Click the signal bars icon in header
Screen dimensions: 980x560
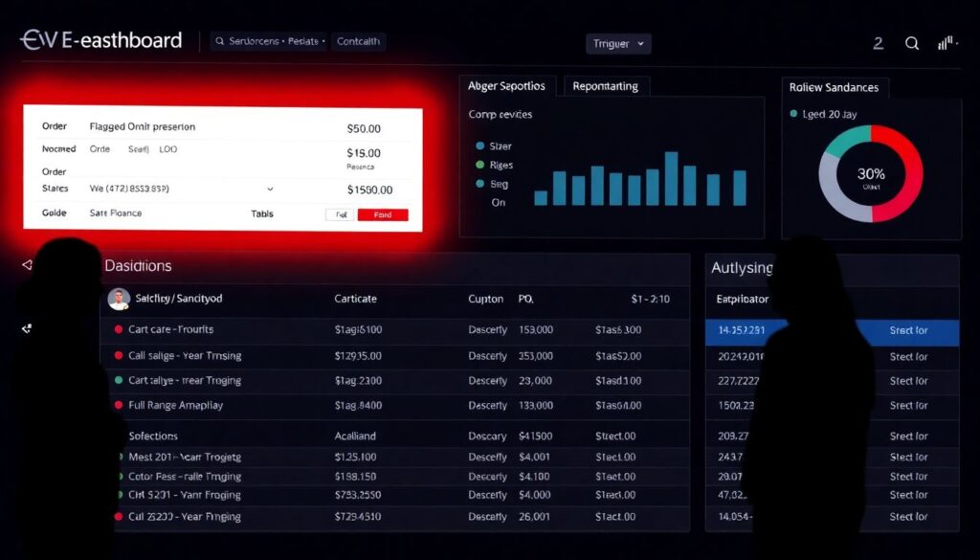coord(947,43)
